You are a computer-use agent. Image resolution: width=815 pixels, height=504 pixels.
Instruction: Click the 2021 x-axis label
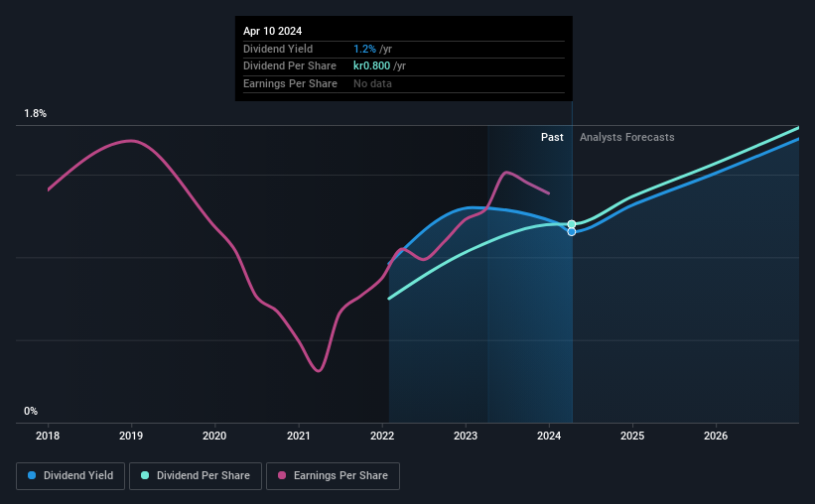[299, 436]
